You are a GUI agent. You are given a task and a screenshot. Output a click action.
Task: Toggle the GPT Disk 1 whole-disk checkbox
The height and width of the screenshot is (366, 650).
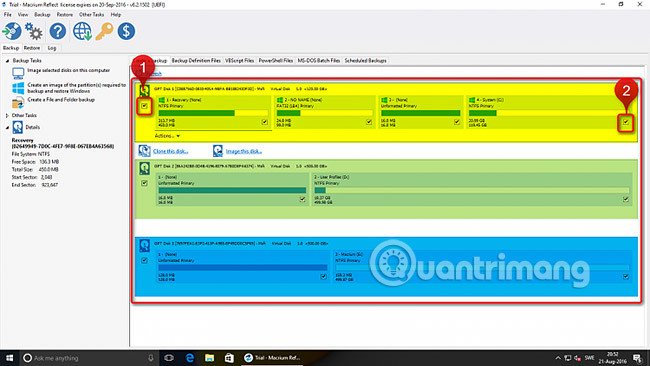[144, 106]
